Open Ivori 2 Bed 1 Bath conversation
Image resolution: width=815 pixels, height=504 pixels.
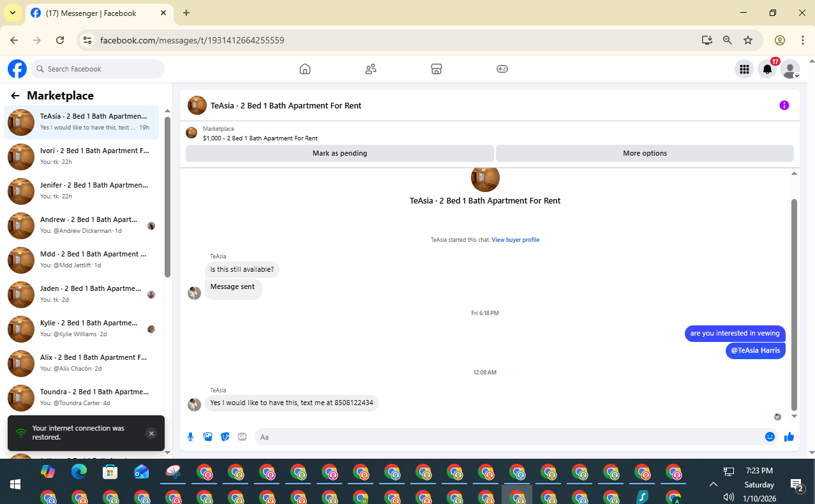pos(82,156)
